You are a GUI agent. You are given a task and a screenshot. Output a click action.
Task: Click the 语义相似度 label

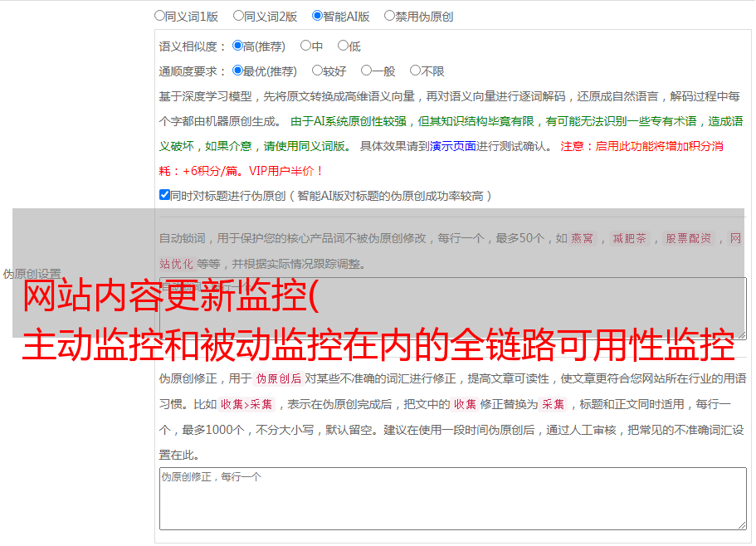pyautogui.click(x=193, y=46)
